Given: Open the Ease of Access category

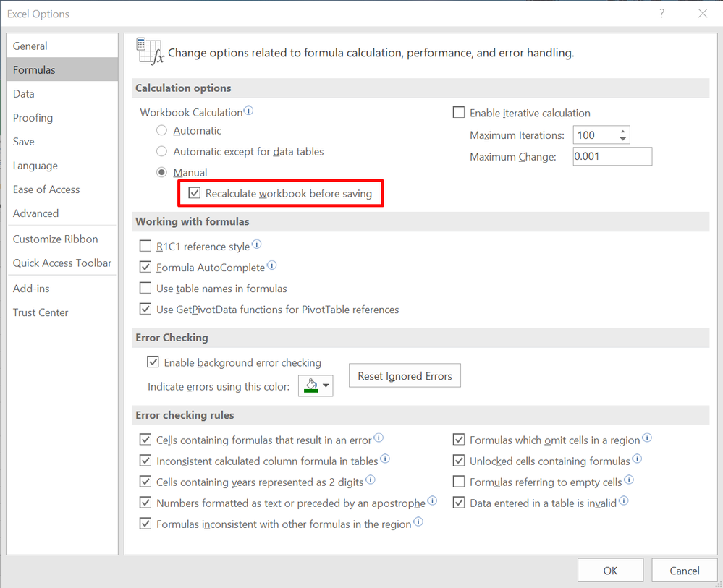Looking at the screenshot, I should click(62, 189).
